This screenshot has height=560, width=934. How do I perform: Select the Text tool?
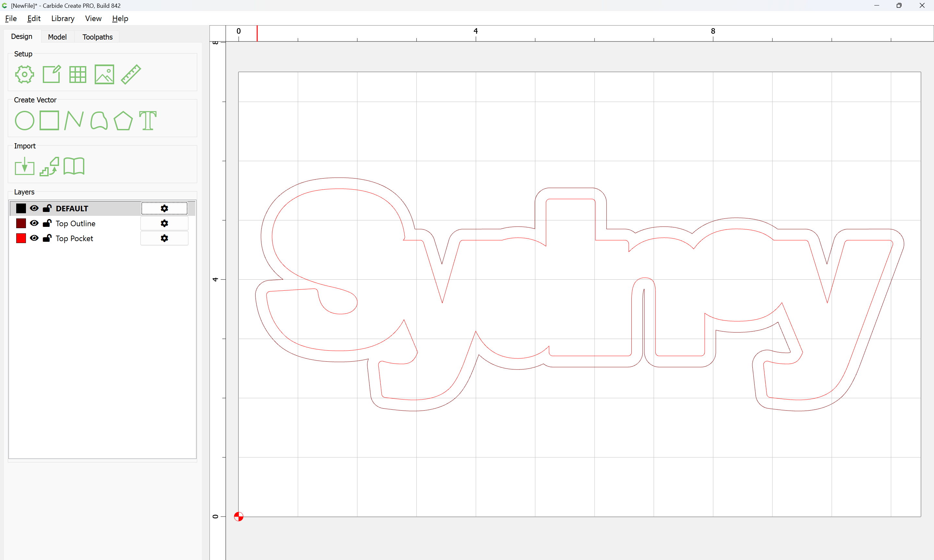(148, 121)
